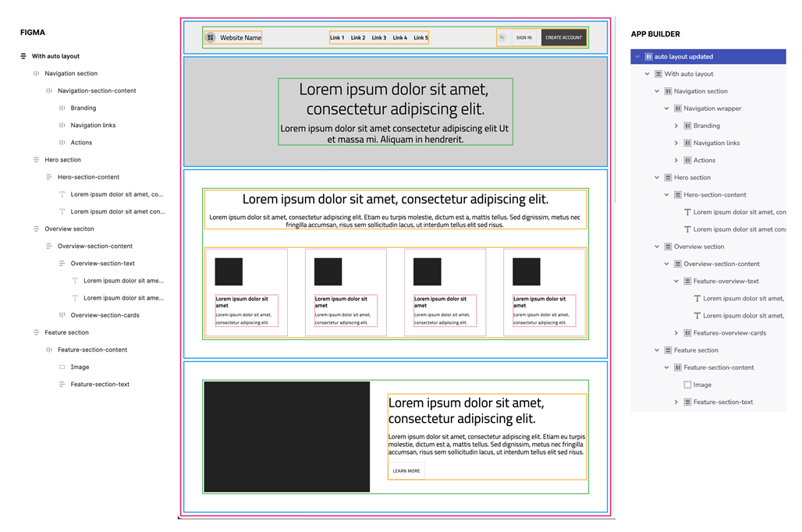Image resolution: width=802 pixels, height=532 pixels.
Task: Click the Image rectangle icon in Figma layer list
Action: tap(62, 367)
